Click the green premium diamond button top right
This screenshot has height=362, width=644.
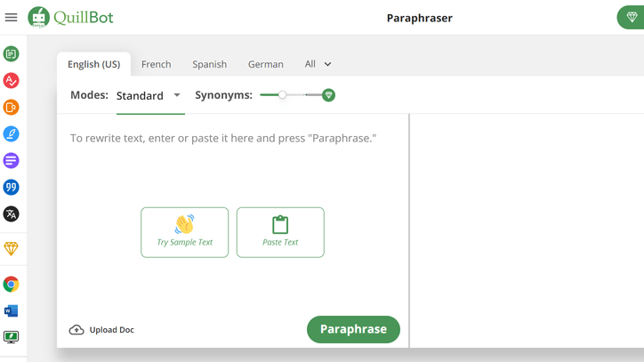tap(632, 18)
